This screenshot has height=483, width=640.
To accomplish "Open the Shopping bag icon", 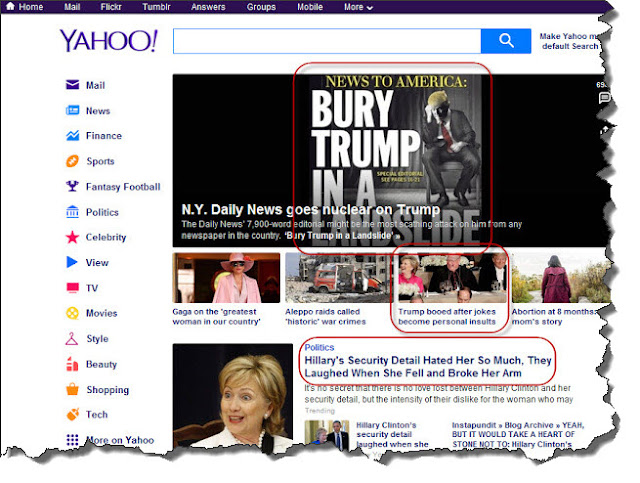I will pyautogui.click(x=72, y=389).
